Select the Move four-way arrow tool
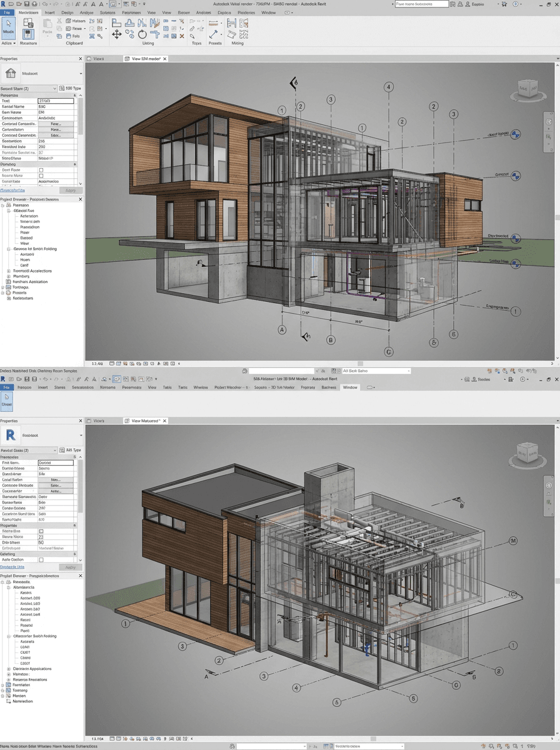 pos(117,34)
